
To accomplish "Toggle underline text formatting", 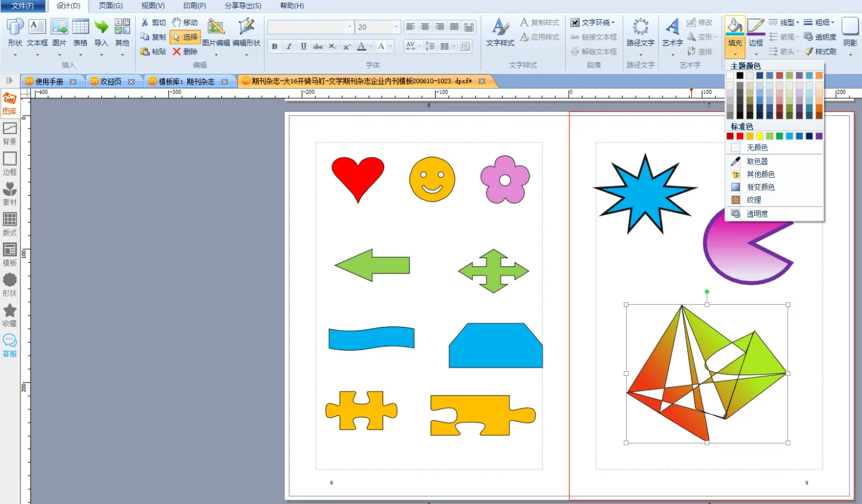I will point(303,47).
